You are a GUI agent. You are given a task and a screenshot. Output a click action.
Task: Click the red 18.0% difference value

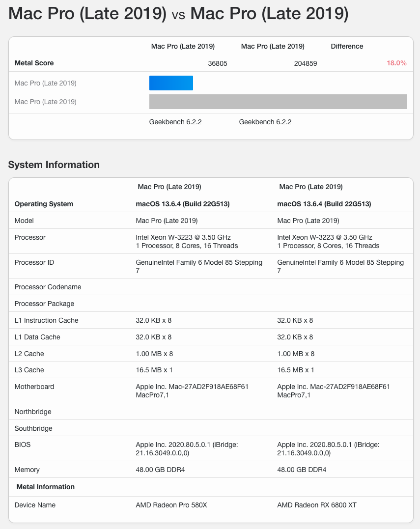(396, 63)
